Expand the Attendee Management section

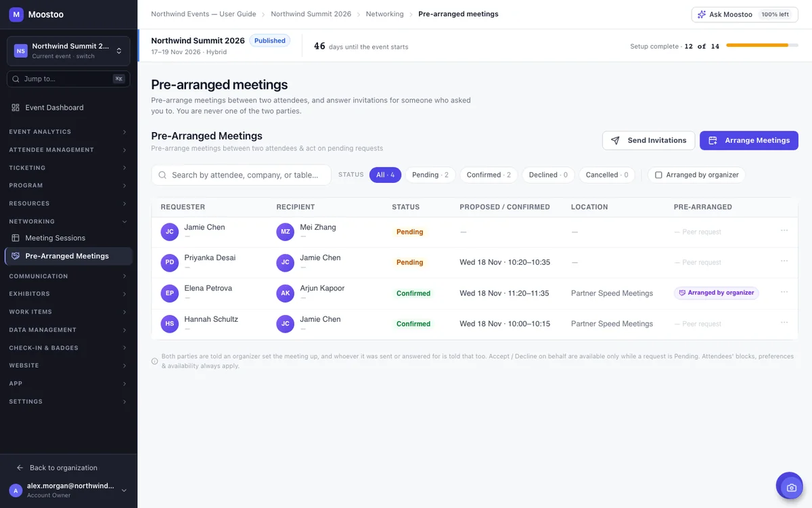[68, 150]
